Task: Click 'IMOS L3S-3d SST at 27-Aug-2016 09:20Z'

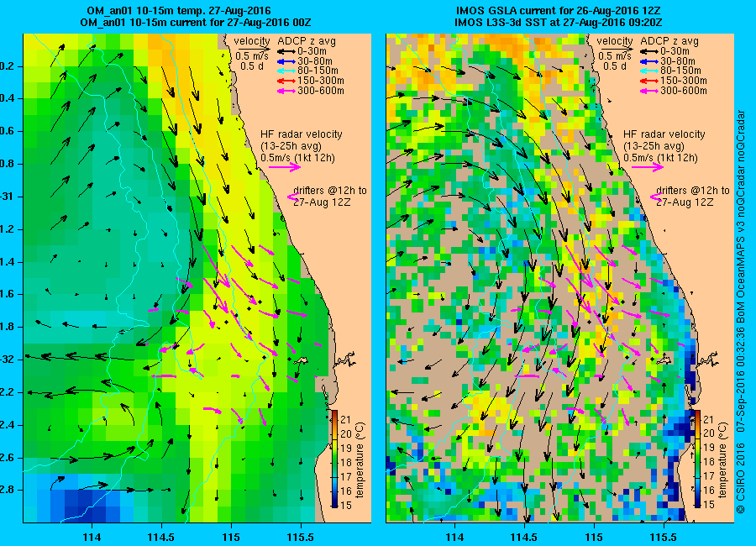Action: point(559,23)
